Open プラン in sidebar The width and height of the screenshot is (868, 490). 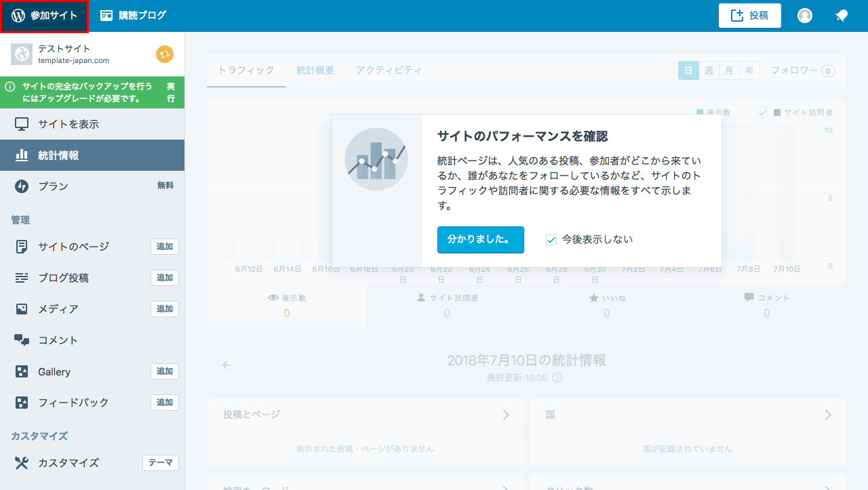(x=92, y=186)
